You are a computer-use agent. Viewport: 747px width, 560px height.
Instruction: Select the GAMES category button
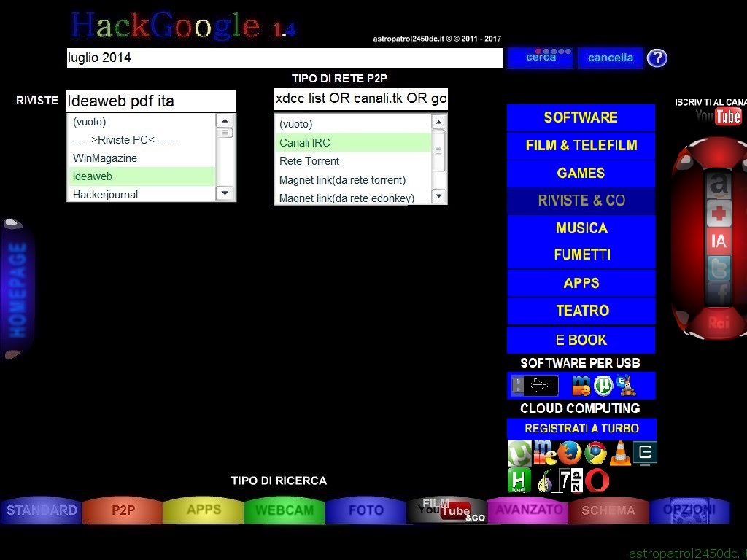tap(581, 173)
